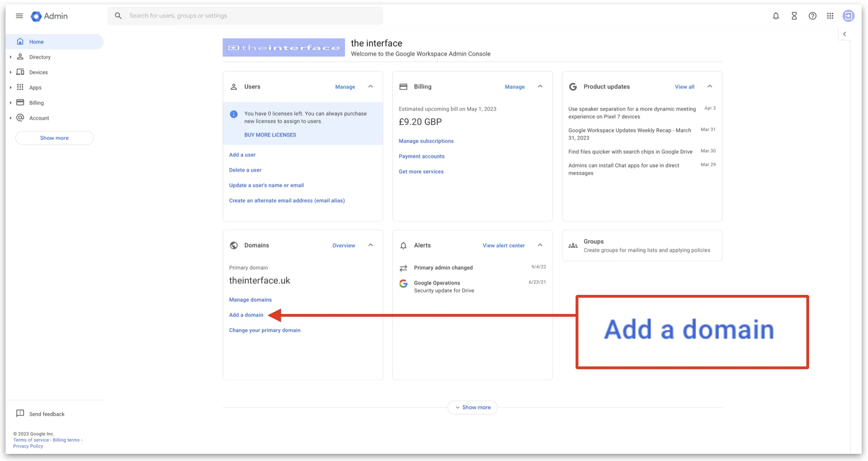Open Manage domains link
The image size is (868, 461).
click(250, 300)
